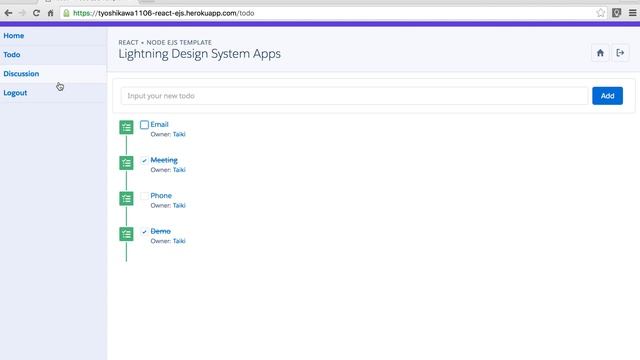Viewport: 640px width, 360px height.
Task: Click owner Taiki under Demo
Action: point(179,240)
